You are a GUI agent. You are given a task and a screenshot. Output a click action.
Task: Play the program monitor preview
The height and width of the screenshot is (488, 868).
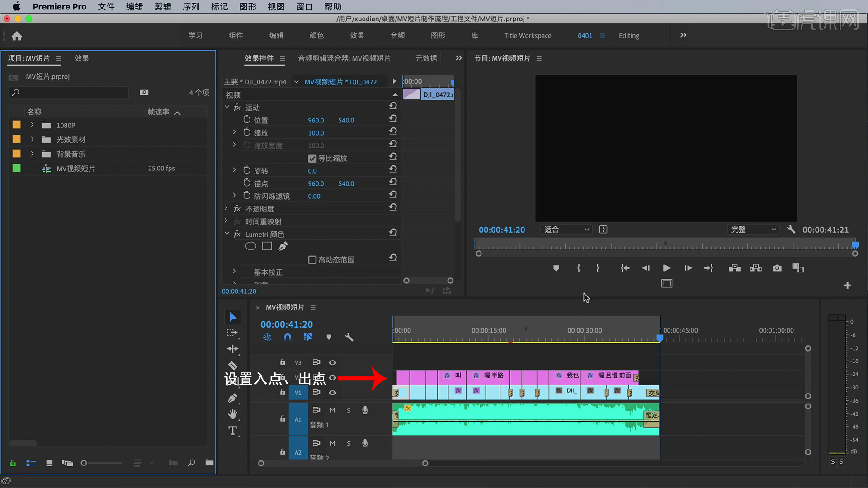[x=666, y=268]
